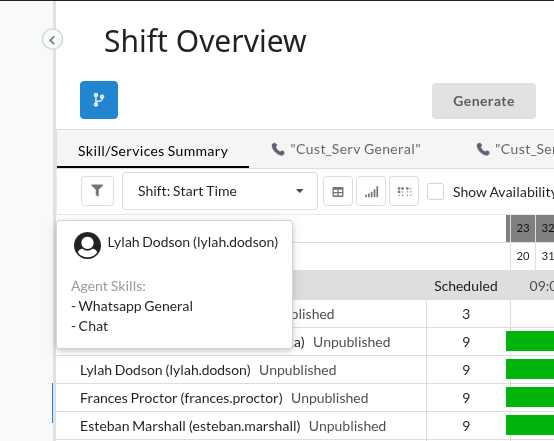This screenshot has width=554, height=441.
Task: Select the dotted grid view icon
Action: click(404, 192)
